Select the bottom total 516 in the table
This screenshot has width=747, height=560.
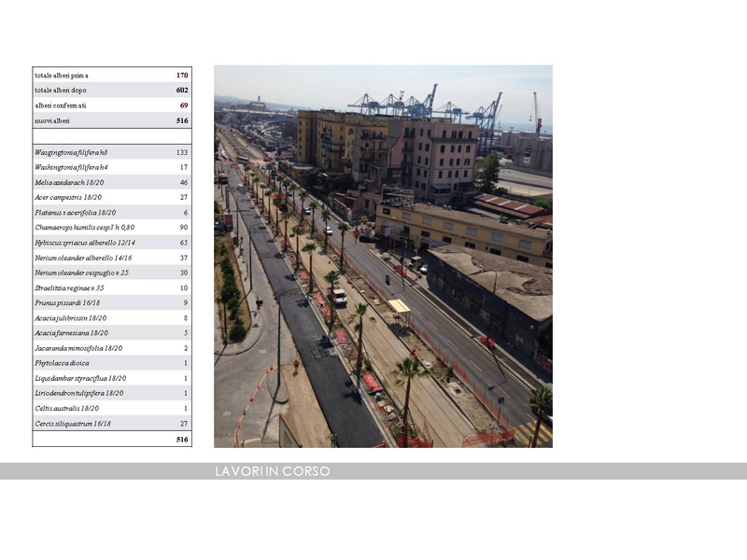182,440
